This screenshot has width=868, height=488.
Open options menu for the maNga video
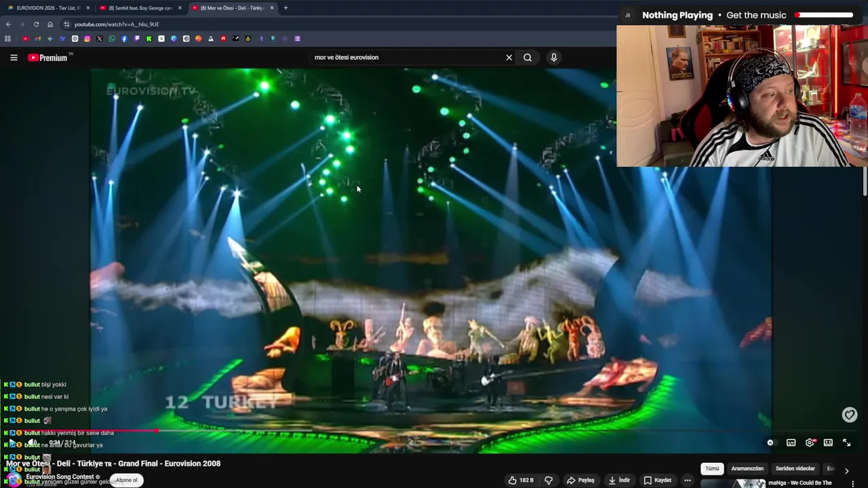click(853, 483)
